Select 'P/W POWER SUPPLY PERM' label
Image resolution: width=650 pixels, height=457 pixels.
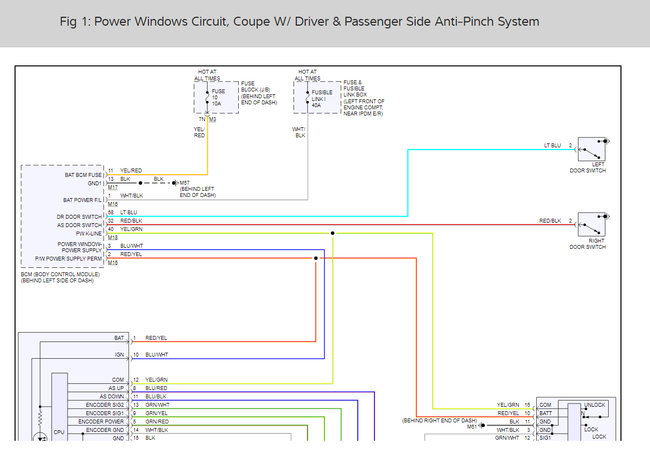[68, 258]
